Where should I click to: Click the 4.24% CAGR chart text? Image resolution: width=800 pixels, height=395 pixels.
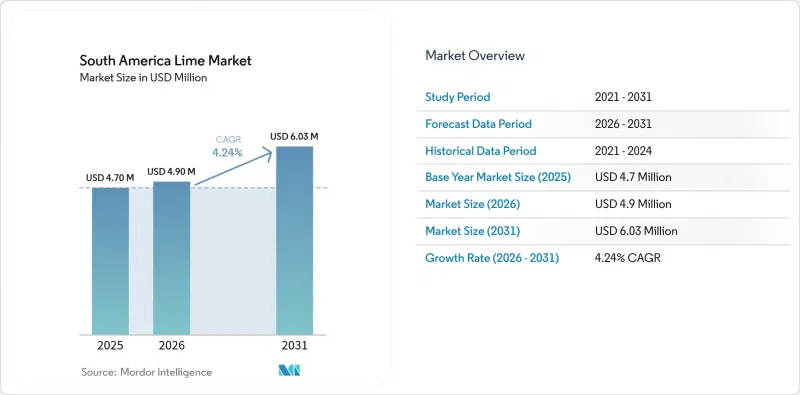pyautogui.click(x=228, y=146)
